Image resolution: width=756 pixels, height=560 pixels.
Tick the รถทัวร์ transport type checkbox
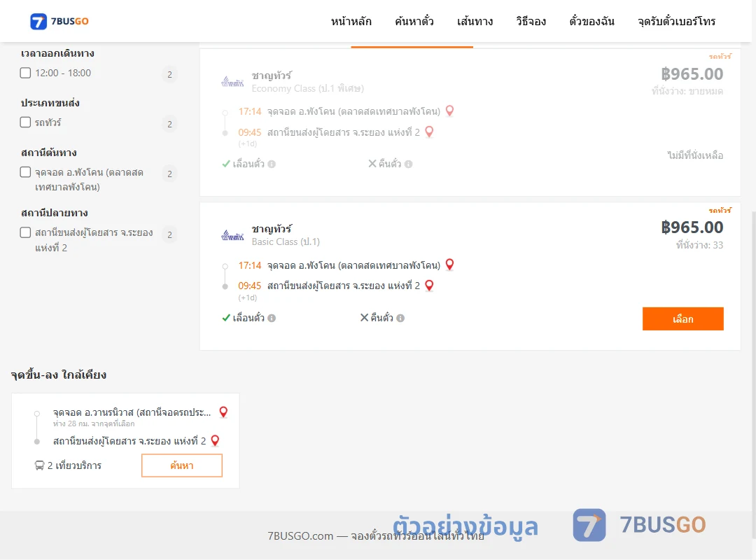[26, 122]
